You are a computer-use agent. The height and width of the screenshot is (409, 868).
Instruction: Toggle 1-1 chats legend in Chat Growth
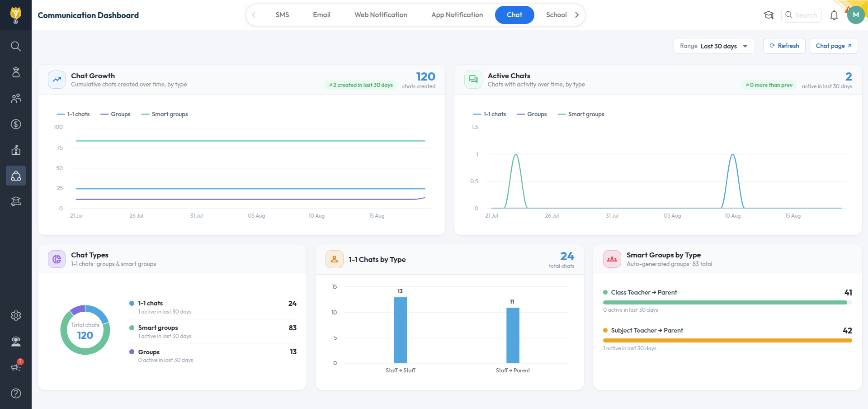point(73,114)
